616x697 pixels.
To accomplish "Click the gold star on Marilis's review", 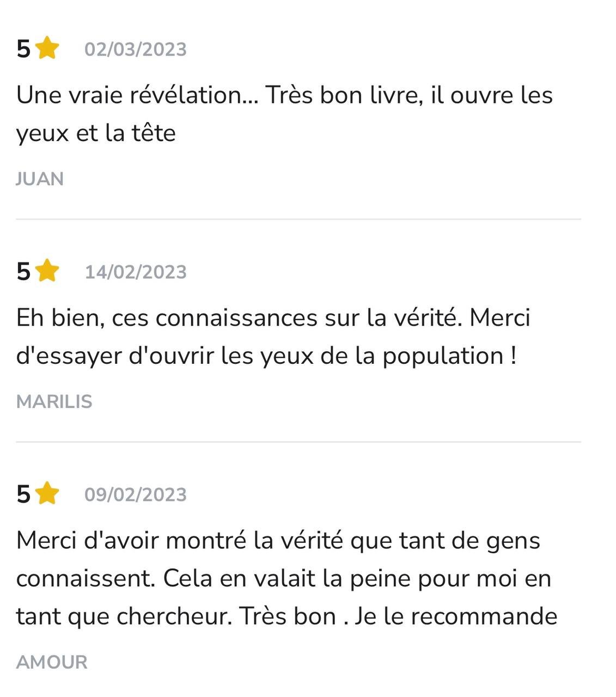I will 47,271.
